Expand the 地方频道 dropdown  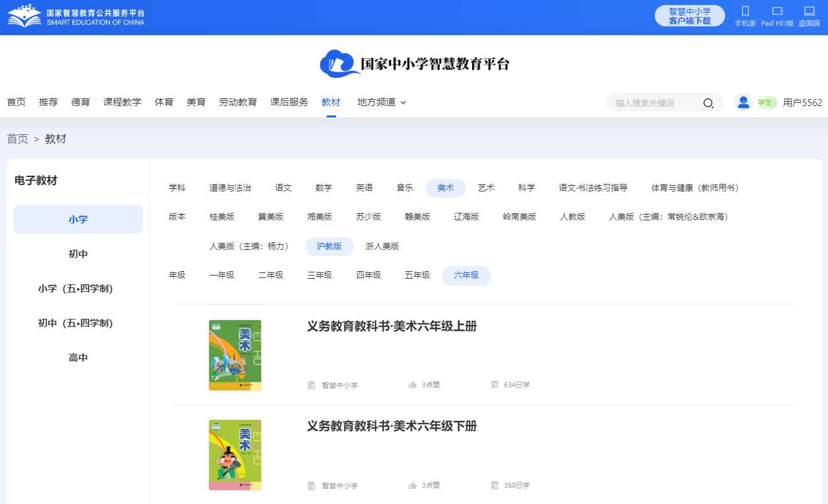click(x=382, y=102)
